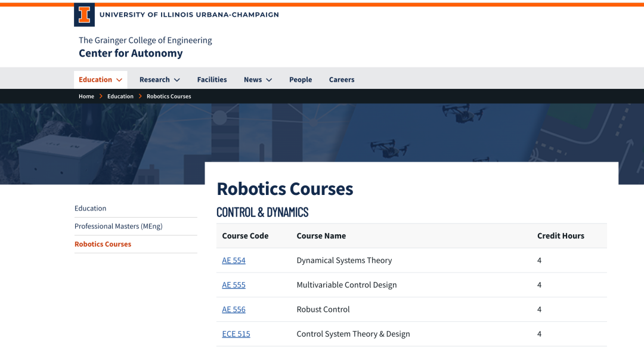The image size is (644, 347).
Task: Open the AE 554 course link
Action: pyautogui.click(x=234, y=261)
